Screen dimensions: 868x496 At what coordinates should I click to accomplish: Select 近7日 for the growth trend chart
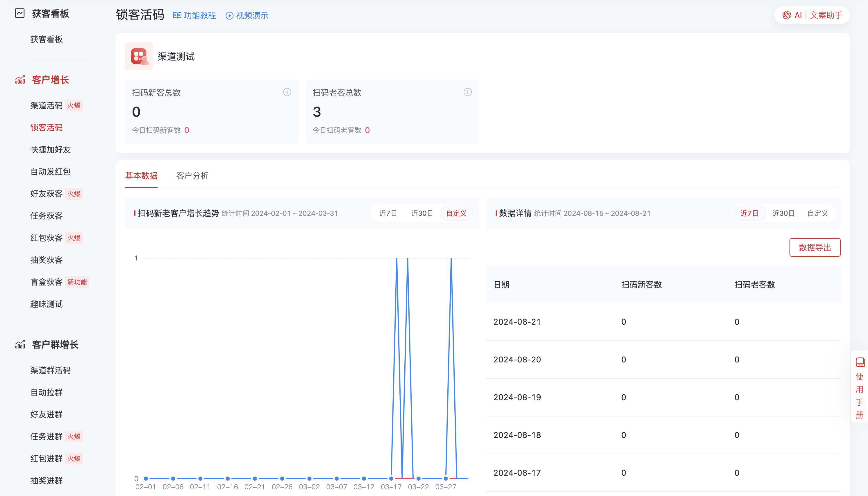tap(387, 213)
